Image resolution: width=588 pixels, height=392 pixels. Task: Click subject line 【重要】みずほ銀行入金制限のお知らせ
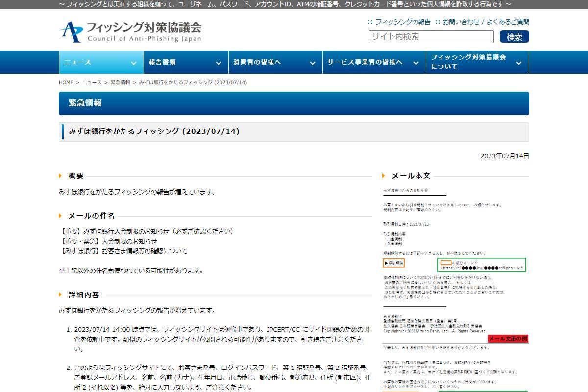pos(146,231)
